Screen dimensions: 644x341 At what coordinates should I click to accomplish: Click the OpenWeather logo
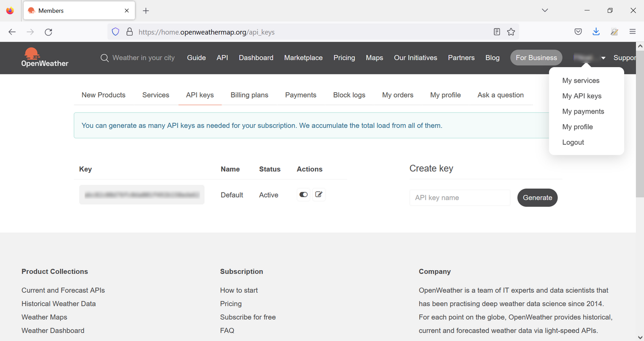coord(45,57)
